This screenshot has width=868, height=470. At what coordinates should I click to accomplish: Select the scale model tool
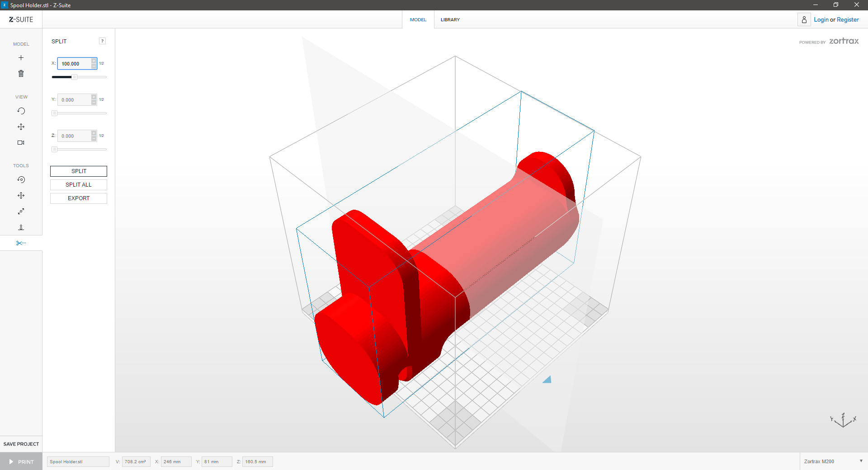[x=21, y=211]
